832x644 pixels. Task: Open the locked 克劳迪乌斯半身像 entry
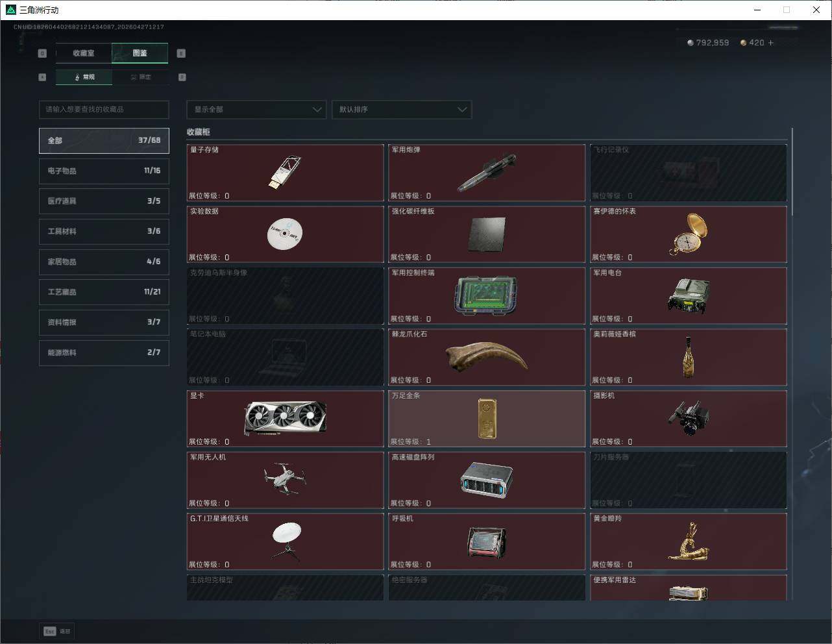click(286, 296)
